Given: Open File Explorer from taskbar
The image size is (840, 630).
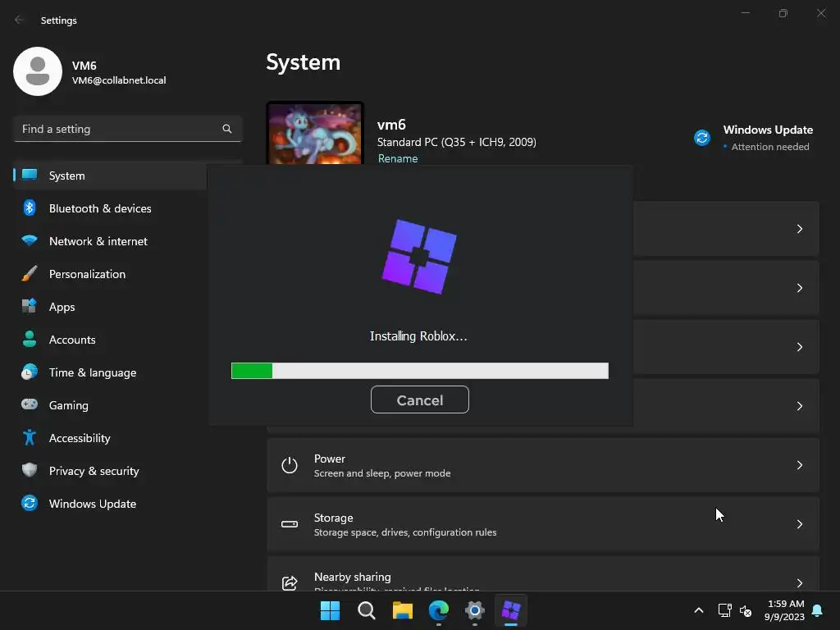Looking at the screenshot, I should (x=402, y=610).
